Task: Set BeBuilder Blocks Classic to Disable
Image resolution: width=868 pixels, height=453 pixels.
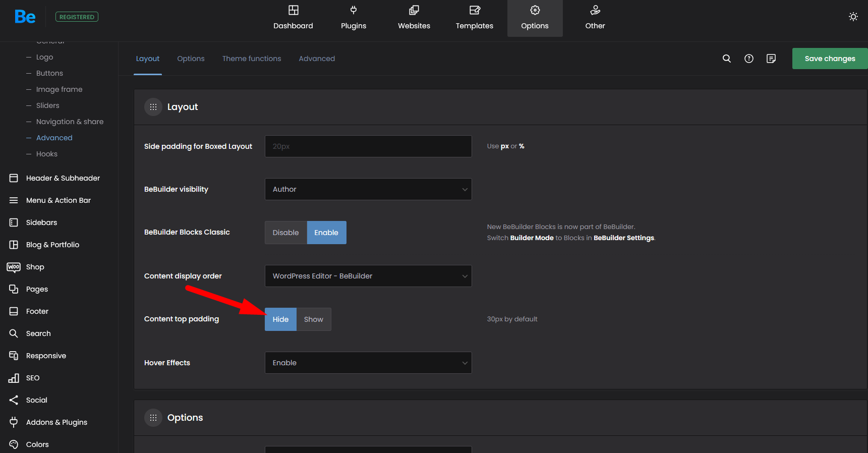Action: [285, 233]
